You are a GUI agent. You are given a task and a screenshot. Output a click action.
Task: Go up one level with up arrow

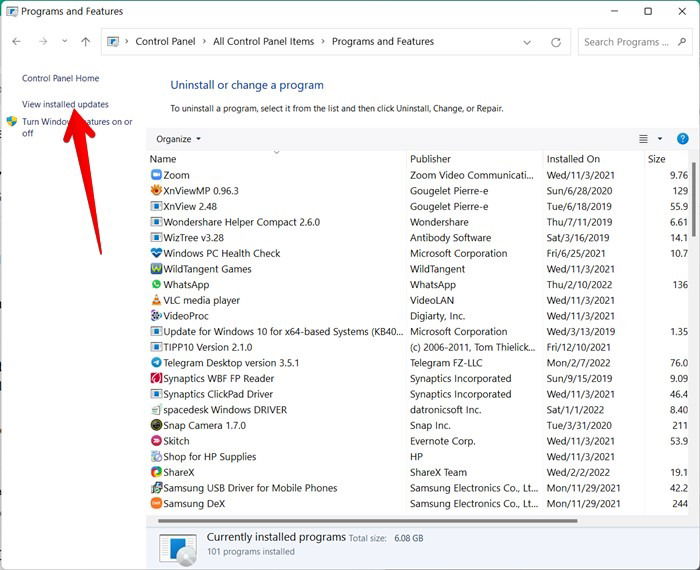pyautogui.click(x=85, y=42)
